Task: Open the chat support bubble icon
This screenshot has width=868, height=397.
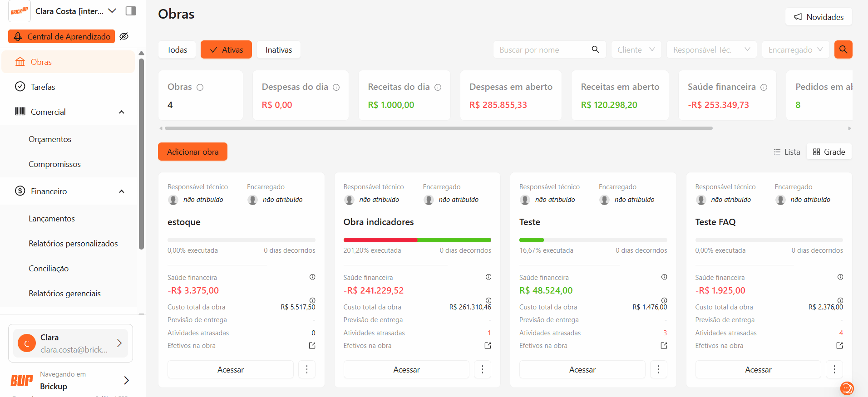Action: click(x=847, y=388)
